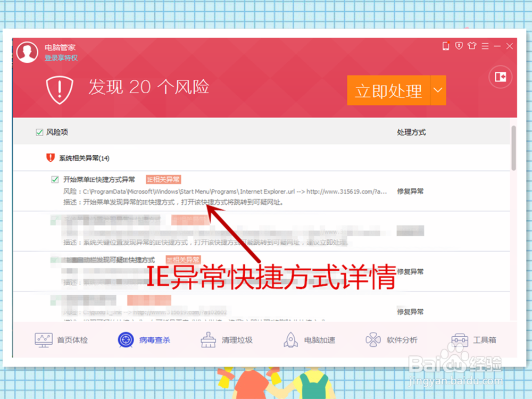Click the IE相关异常 tag on first item

(163, 179)
